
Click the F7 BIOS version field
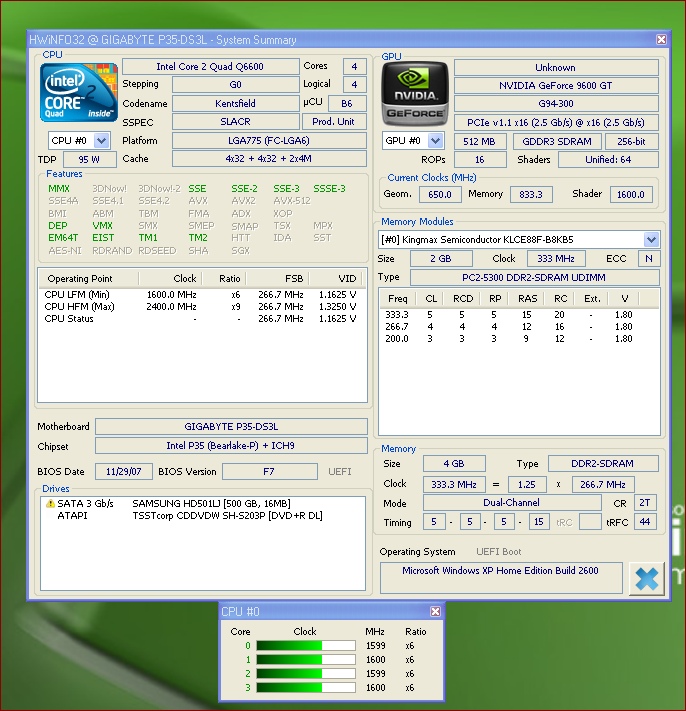(x=269, y=472)
